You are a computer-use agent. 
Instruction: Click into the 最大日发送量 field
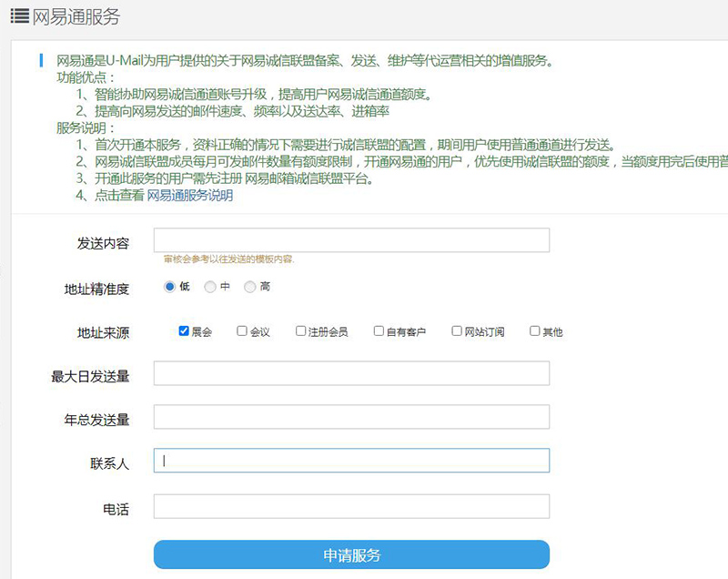coord(351,373)
